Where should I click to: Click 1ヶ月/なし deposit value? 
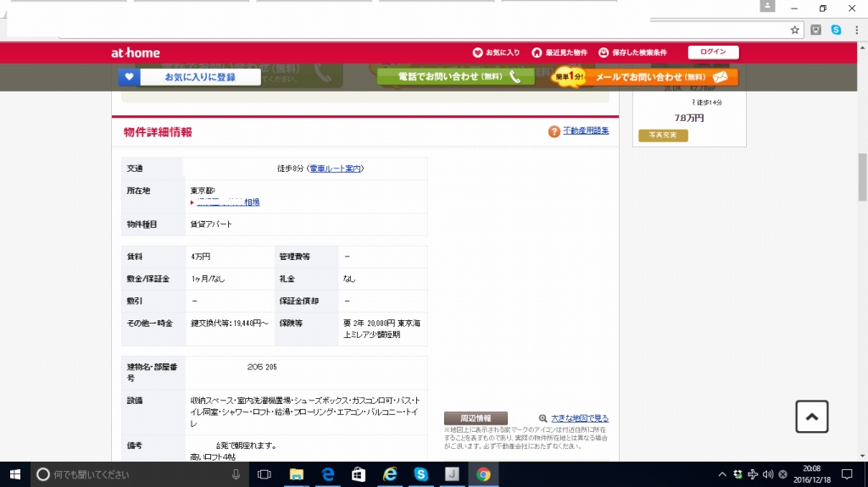(x=208, y=279)
